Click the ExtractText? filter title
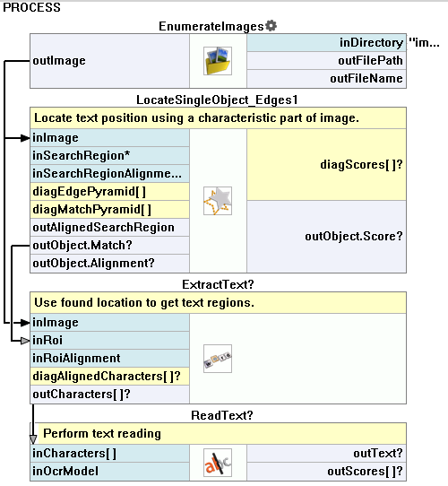Viewport: 448px width, 486px height. pos(218,284)
